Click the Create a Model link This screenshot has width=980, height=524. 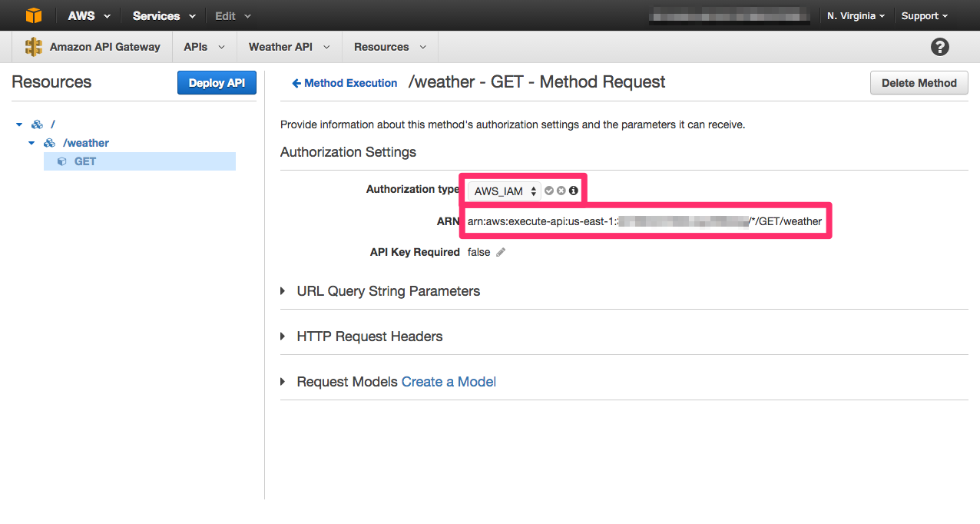pyautogui.click(x=449, y=382)
